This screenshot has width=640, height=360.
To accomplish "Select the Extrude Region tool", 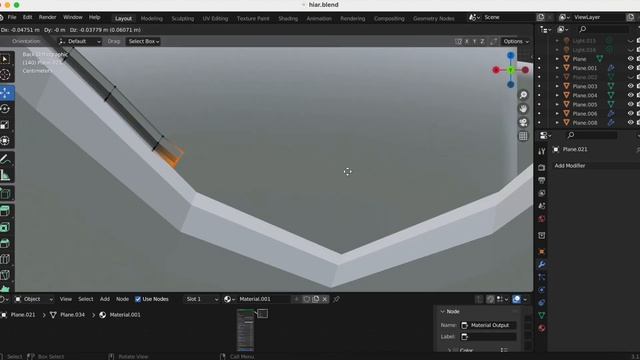I will (5, 211).
